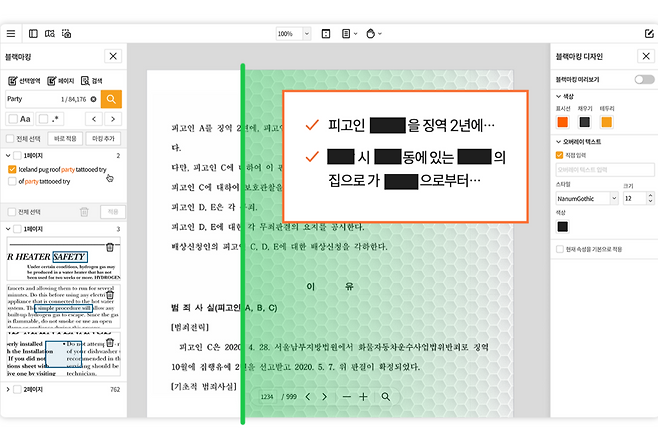Zoom in with the plus icon in page bar
Viewport: 658px width, 438px height.
[363, 397]
